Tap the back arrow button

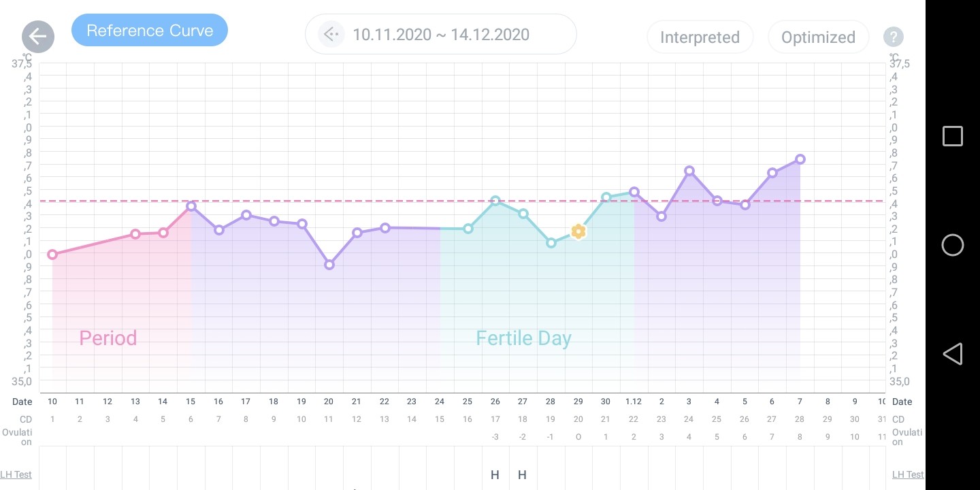tap(38, 37)
